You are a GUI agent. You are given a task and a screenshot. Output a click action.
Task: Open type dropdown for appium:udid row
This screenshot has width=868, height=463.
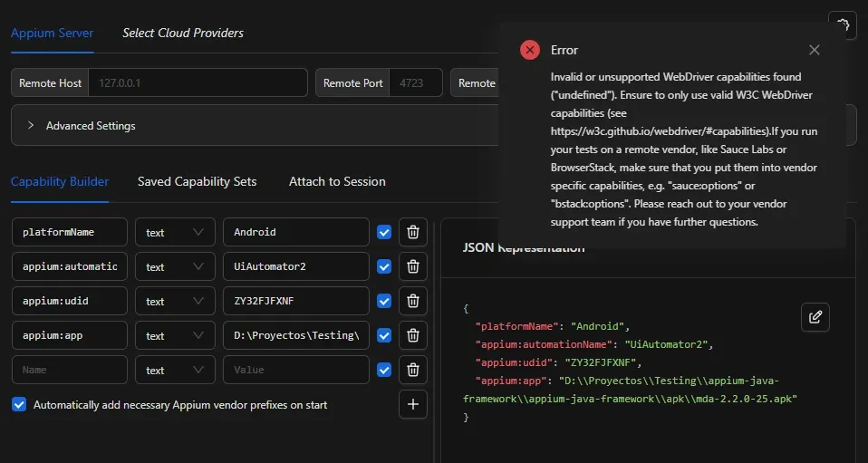pos(175,301)
